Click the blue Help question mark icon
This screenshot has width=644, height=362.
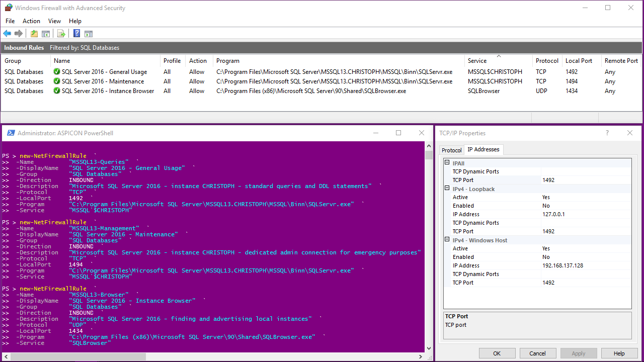coord(76,34)
